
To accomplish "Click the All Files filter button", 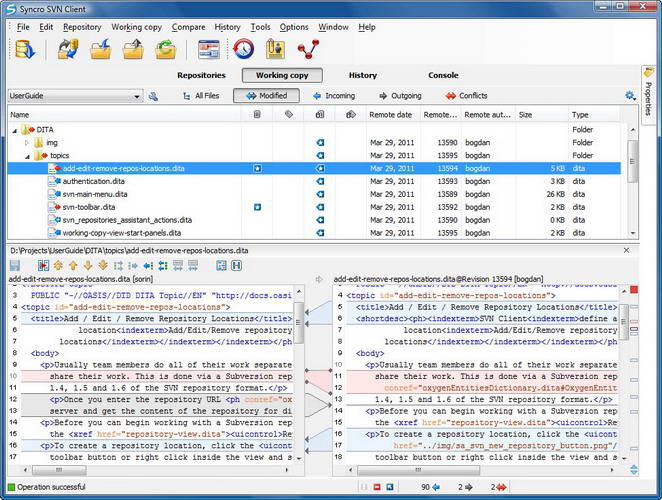I will (200, 96).
